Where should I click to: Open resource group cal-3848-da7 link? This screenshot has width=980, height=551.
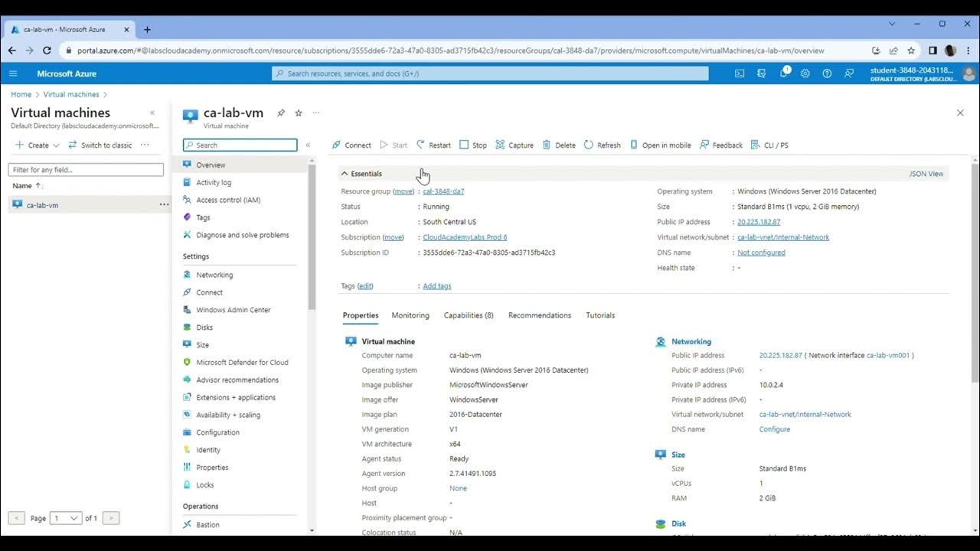443,191
